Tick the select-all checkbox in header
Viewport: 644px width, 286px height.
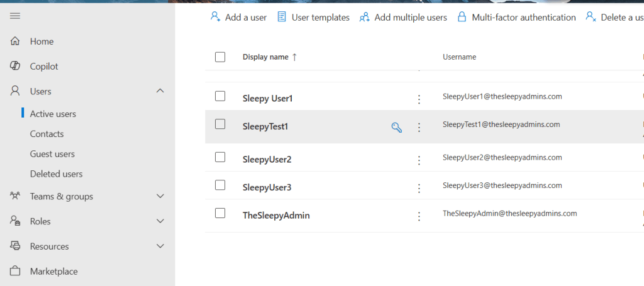(x=220, y=57)
